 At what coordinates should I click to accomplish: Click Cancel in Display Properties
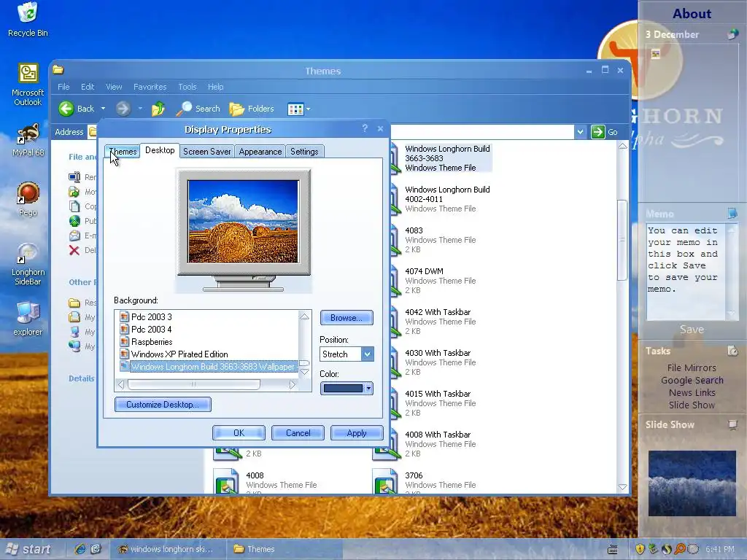click(x=298, y=433)
